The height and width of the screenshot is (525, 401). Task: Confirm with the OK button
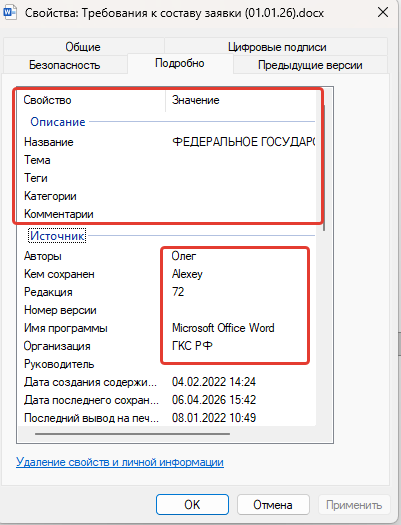pos(192,505)
